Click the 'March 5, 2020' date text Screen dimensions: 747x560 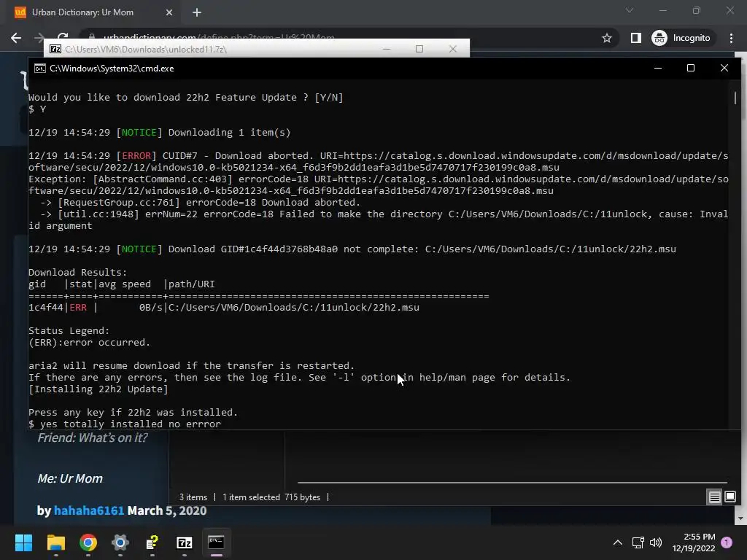click(167, 510)
